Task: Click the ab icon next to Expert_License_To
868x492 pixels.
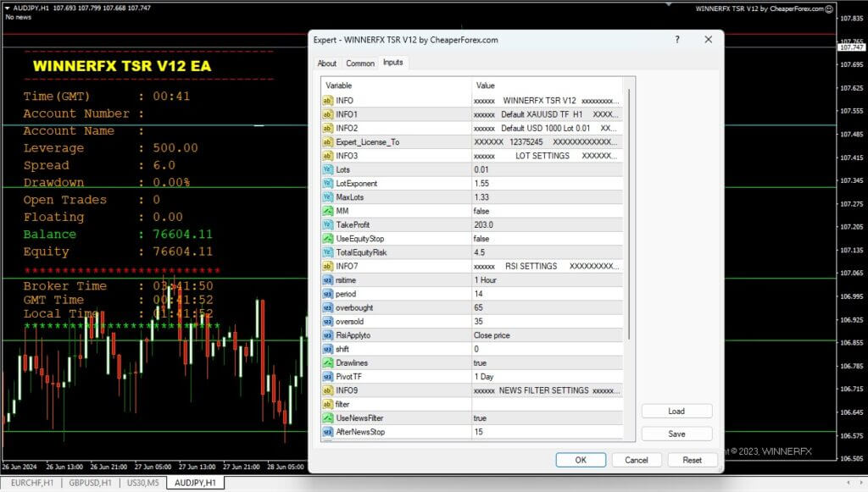Action: coord(327,141)
